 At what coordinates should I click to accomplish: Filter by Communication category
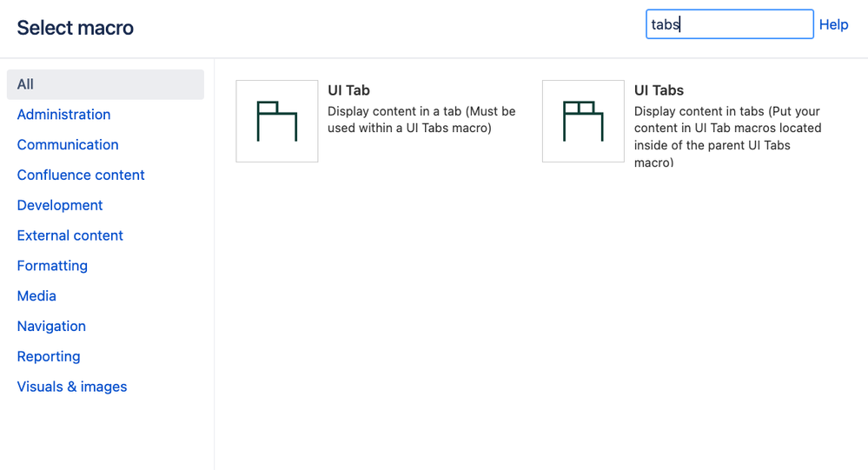pos(68,144)
